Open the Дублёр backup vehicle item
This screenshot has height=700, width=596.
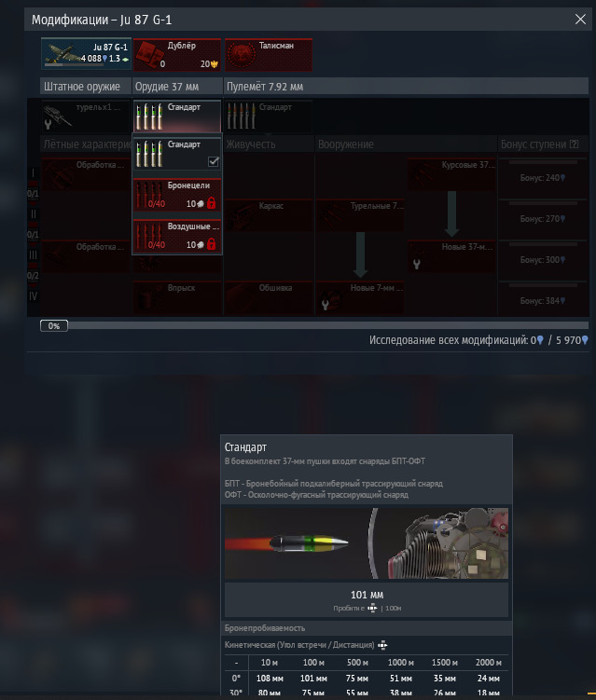[x=176, y=53]
